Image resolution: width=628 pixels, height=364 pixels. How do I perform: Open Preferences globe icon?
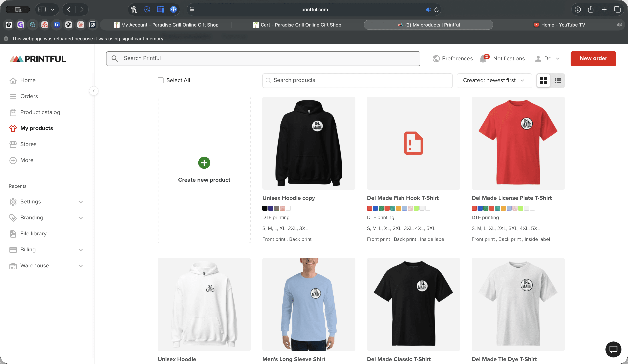[436, 58]
